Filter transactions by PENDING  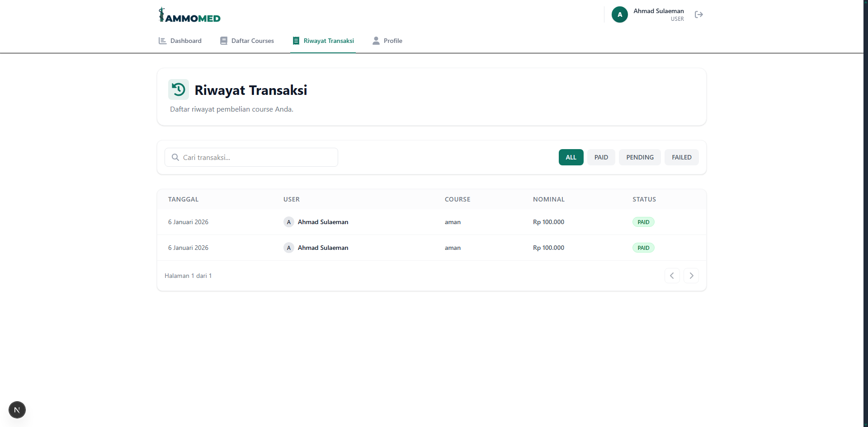640,157
